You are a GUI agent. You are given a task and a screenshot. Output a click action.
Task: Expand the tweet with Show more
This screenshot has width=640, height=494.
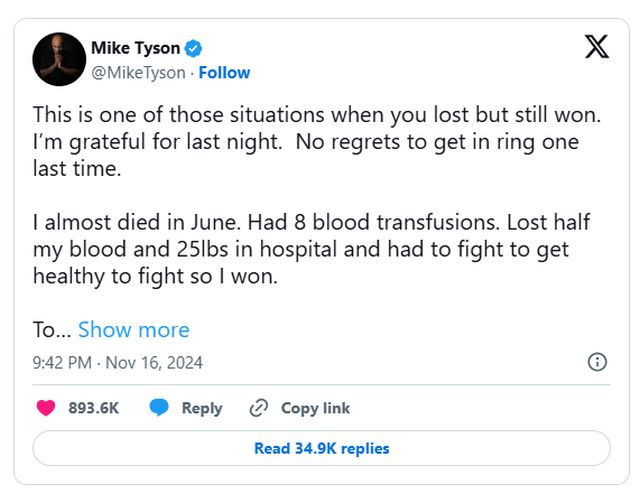pos(133,330)
